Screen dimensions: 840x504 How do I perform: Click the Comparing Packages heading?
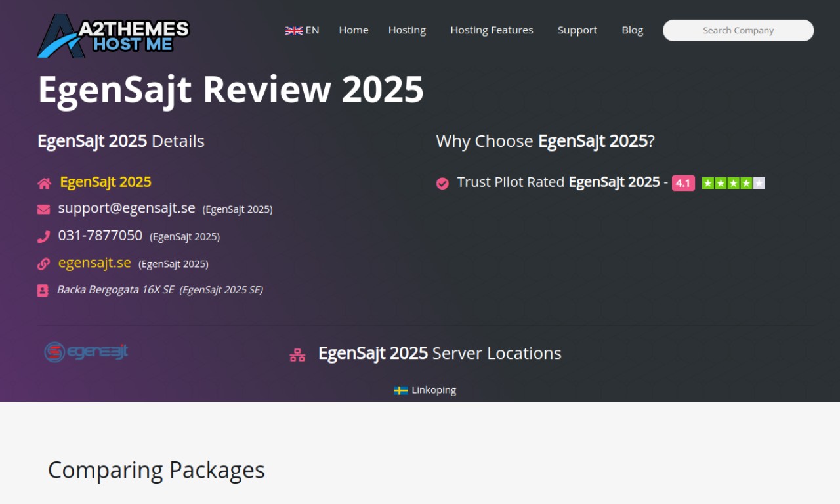(156, 470)
